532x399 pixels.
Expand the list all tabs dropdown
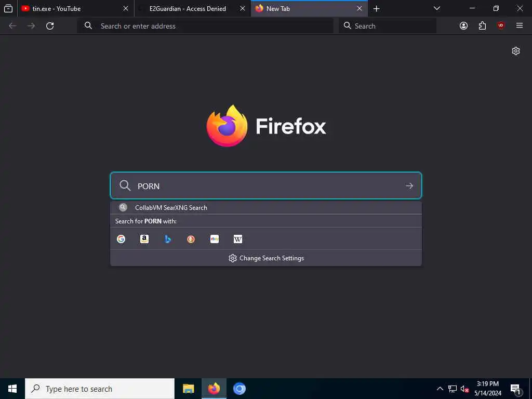point(437,8)
